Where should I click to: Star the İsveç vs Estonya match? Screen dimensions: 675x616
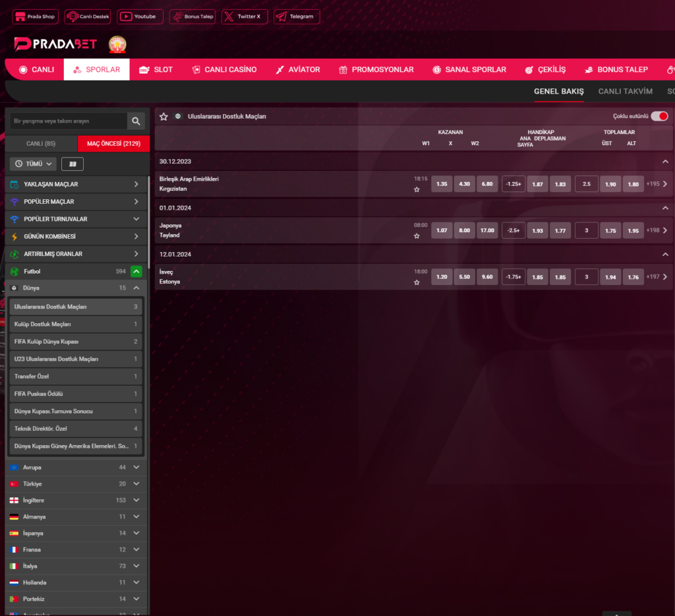pos(417,282)
